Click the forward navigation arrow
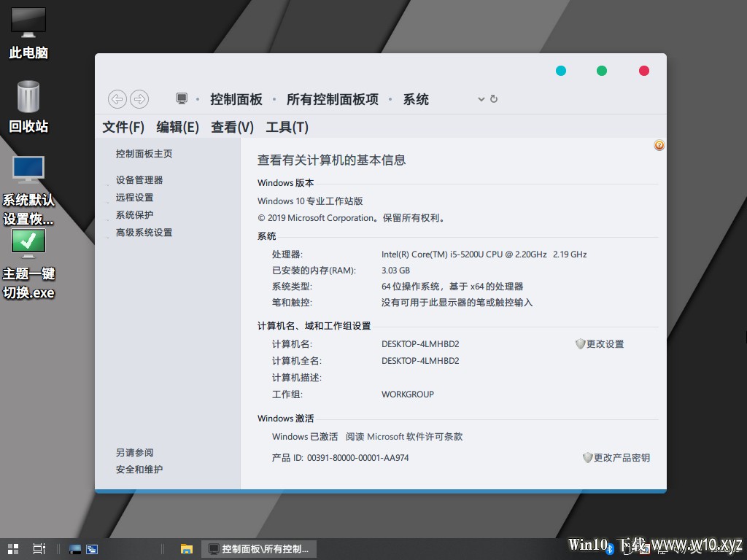The width and height of the screenshot is (747, 560). 139,99
